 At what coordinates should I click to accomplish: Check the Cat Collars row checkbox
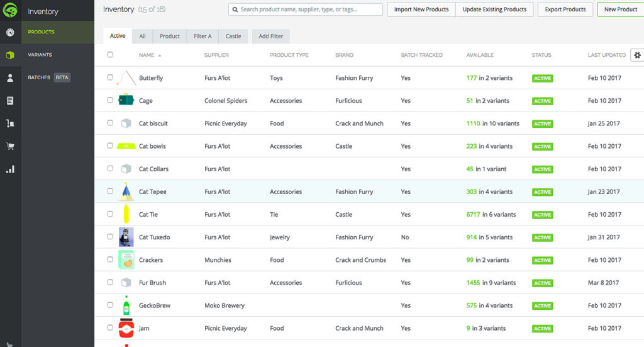110,168
